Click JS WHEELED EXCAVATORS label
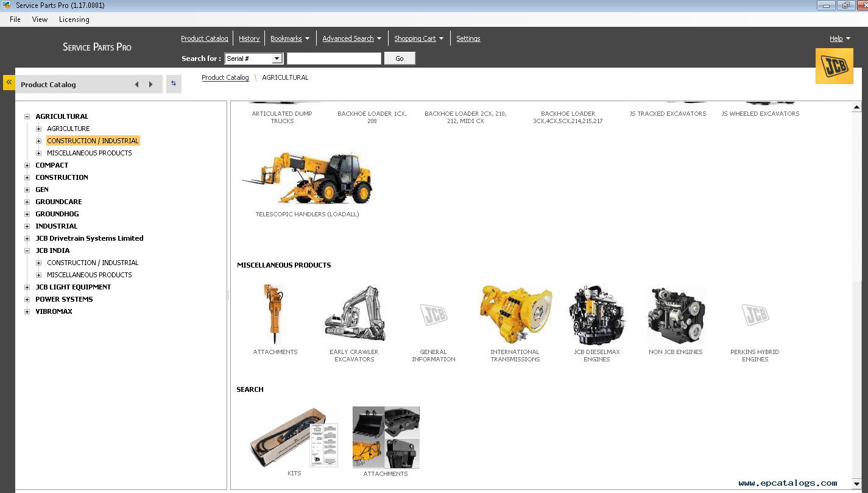This screenshot has width=868, height=493. 760,113
